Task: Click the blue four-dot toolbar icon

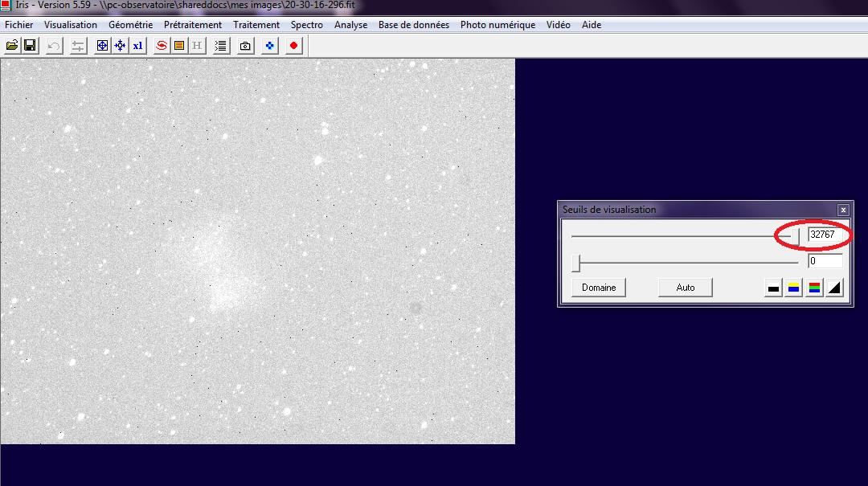Action: [x=268, y=46]
